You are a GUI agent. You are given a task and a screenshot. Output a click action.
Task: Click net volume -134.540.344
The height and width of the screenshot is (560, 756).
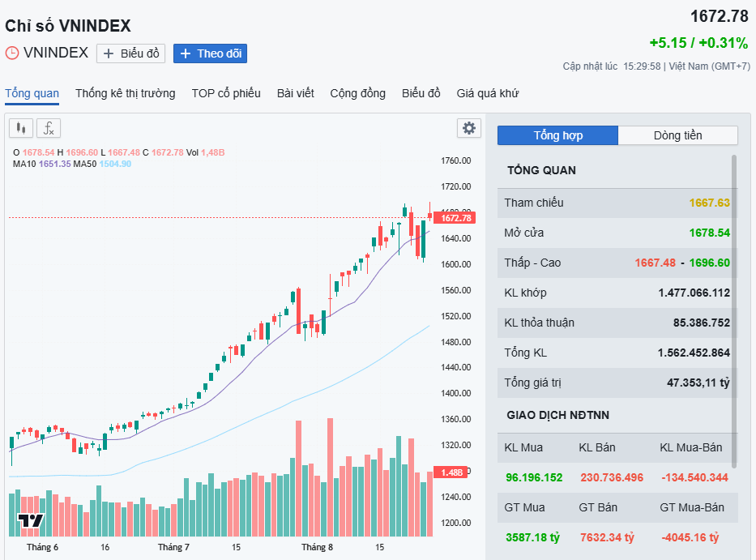pos(694,477)
